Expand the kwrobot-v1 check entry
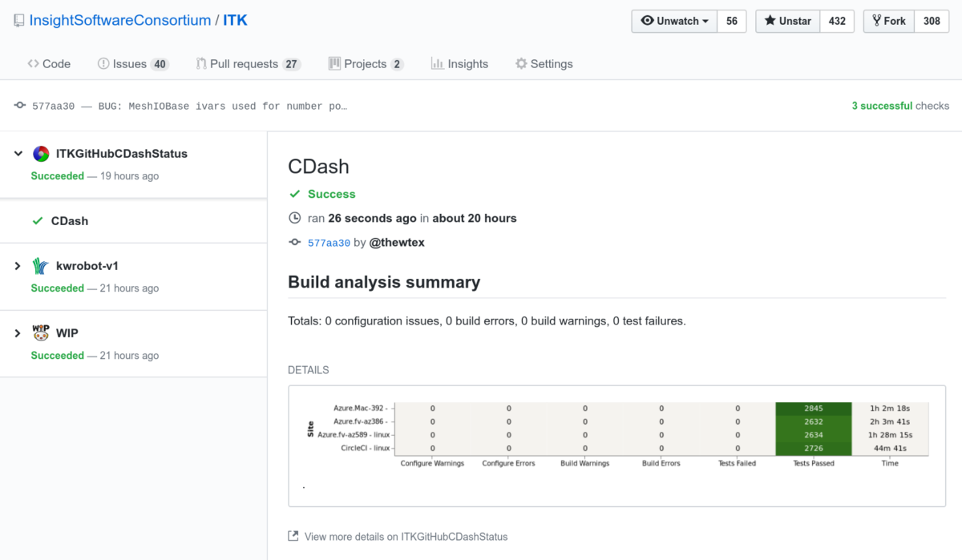This screenshot has height=560, width=962. click(x=18, y=265)
